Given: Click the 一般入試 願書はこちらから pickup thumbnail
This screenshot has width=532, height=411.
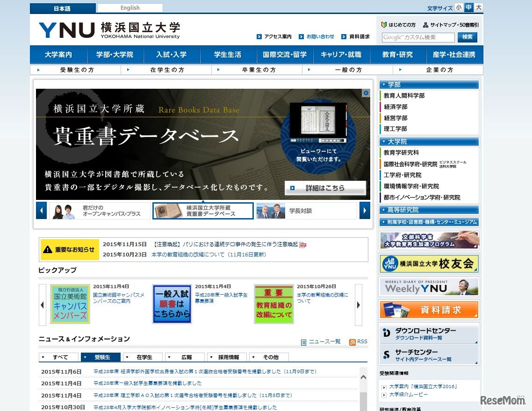Looking at the screenshot, I should click(x=172, y=304).
